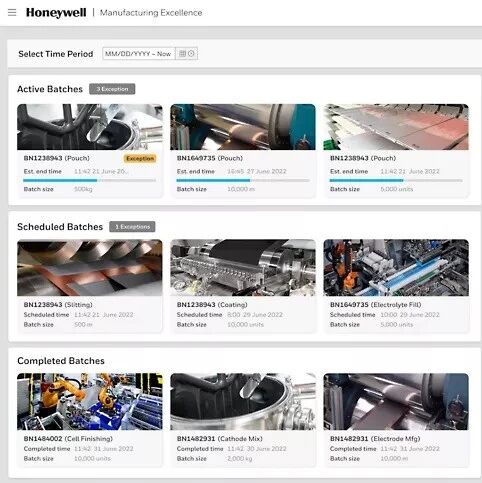This screenshot has height=483, width=482.
Task: Click progress bar of third active Pouch batch
Action: [x=396, y=180]
